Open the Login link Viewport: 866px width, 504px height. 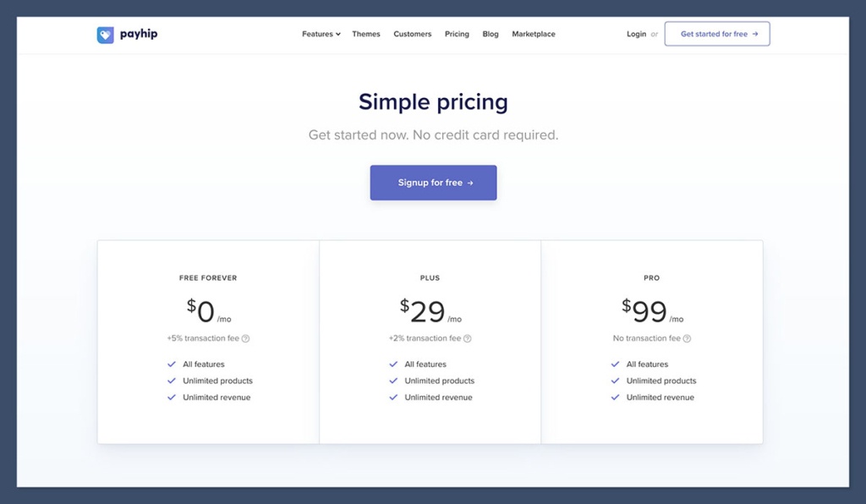[x=636, y=34]
